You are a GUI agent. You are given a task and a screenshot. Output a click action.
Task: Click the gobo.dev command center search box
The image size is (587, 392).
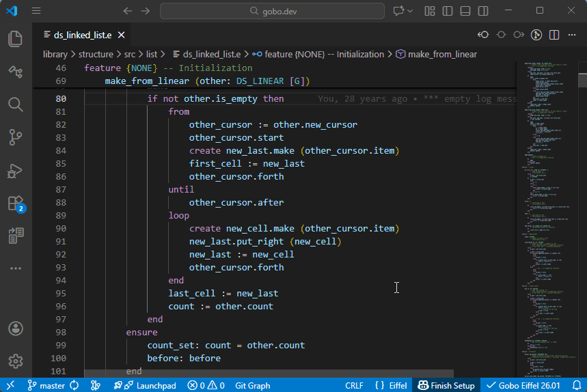click(x=272, y=11)
